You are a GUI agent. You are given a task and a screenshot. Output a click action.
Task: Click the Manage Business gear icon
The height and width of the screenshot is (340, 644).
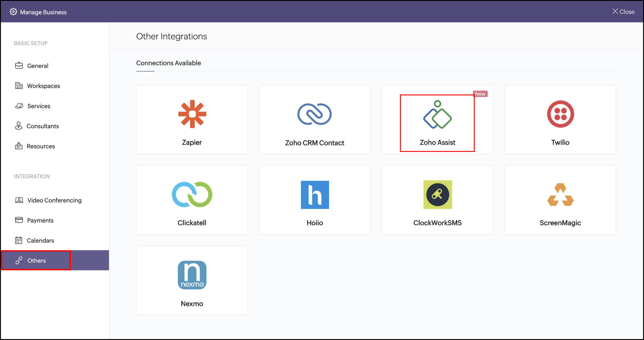(13, 12)
